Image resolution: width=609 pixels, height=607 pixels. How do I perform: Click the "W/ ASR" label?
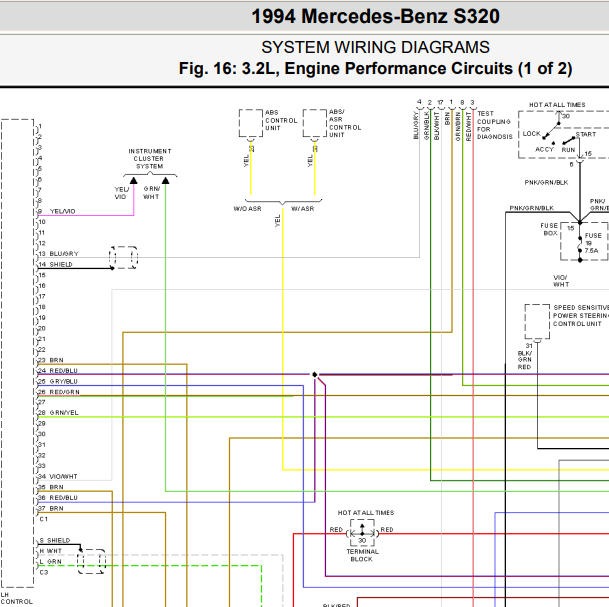click(302, 209)
